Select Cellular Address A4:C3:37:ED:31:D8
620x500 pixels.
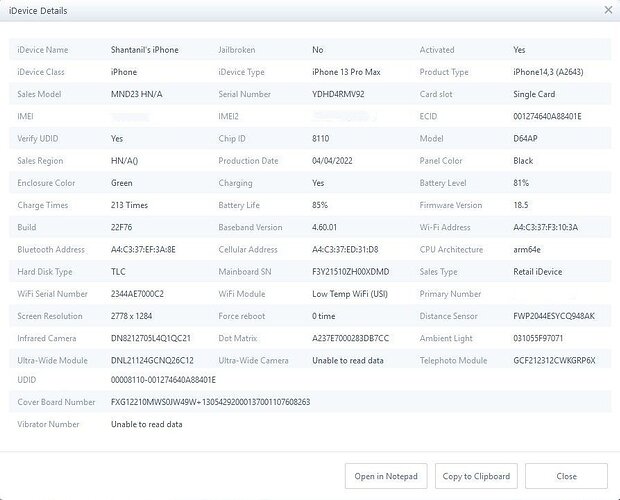pos(345,249)
